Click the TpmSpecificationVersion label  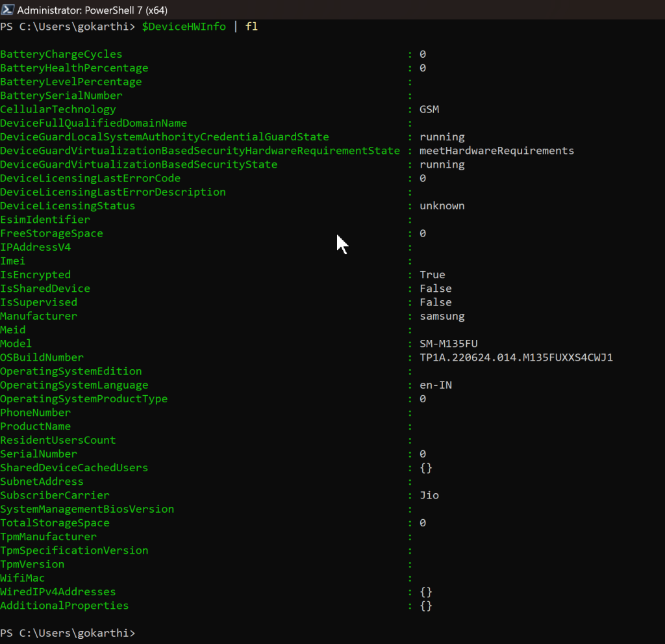(x=74, y=550)
